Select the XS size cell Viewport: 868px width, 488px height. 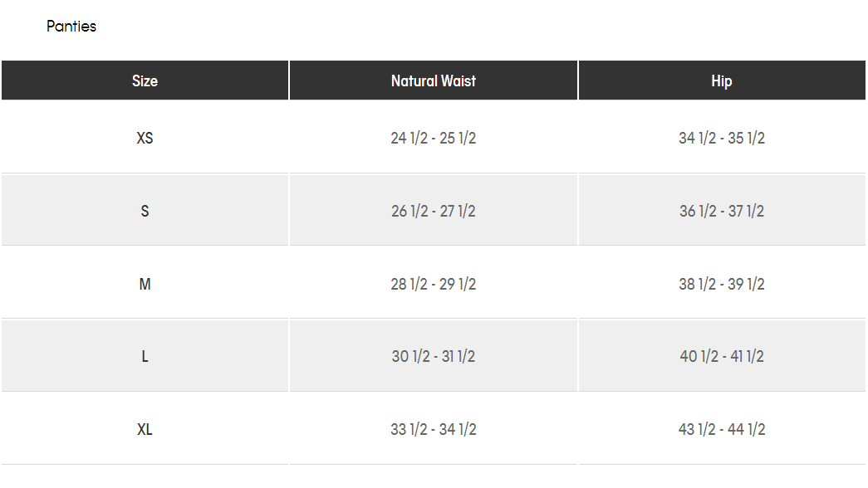[145, 138]
